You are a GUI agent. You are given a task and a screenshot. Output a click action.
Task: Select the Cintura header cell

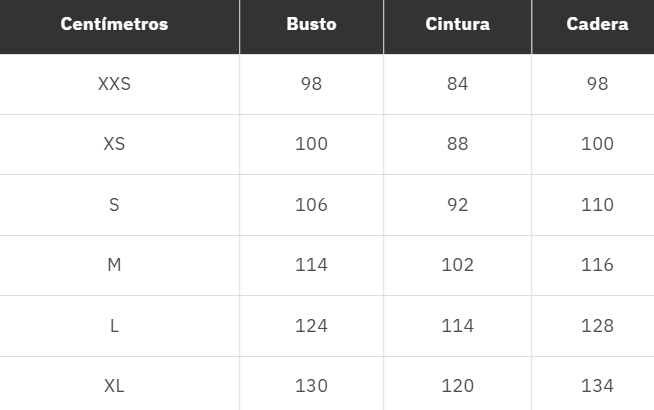coord(457,24)
